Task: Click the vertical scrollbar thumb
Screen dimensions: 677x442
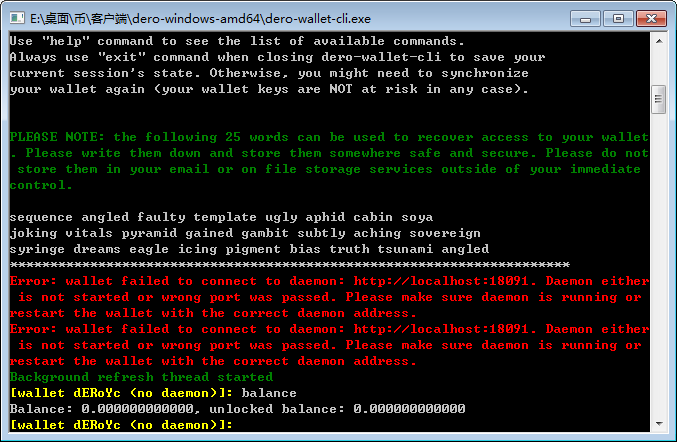Action: (x=659, y=99)
